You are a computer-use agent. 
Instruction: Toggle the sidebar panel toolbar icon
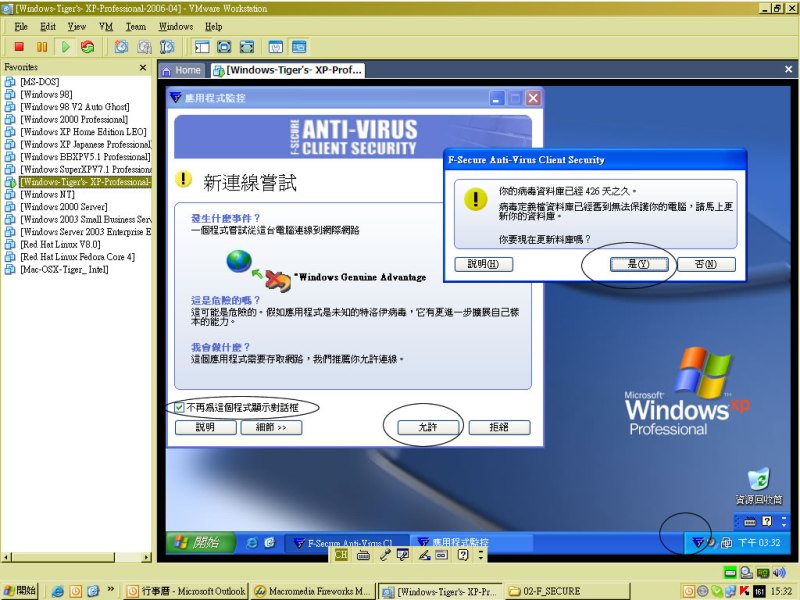coord(202,47)
